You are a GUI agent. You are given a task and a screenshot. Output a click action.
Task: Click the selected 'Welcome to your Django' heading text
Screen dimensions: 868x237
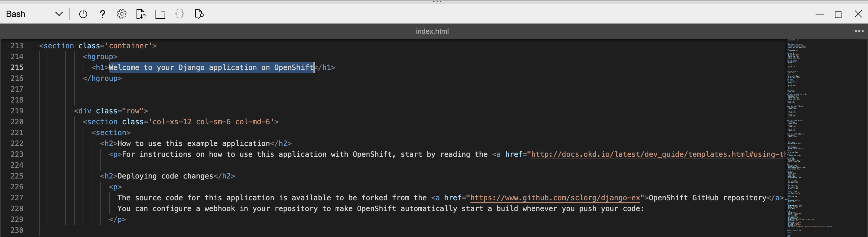(x=211, y=68)
